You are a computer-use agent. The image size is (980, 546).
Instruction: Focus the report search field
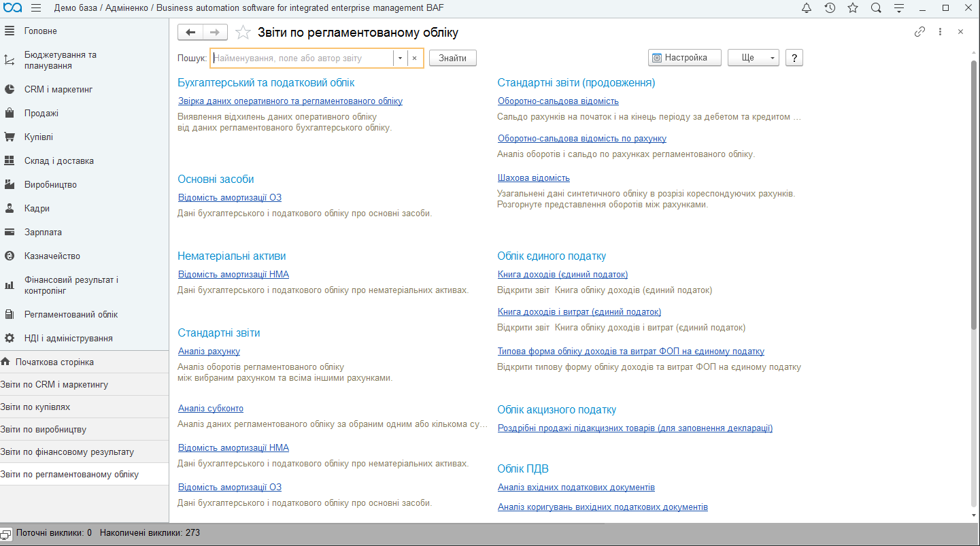[302, 58]
